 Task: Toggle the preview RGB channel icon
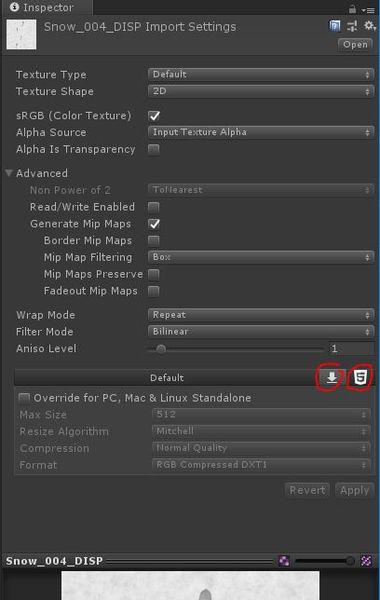[284, 561]
